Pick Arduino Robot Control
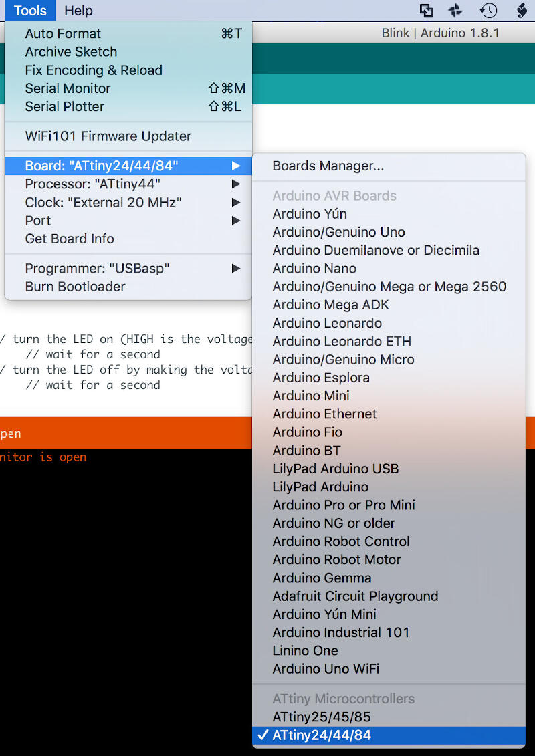Screen dimensions: 535x756 389,541
